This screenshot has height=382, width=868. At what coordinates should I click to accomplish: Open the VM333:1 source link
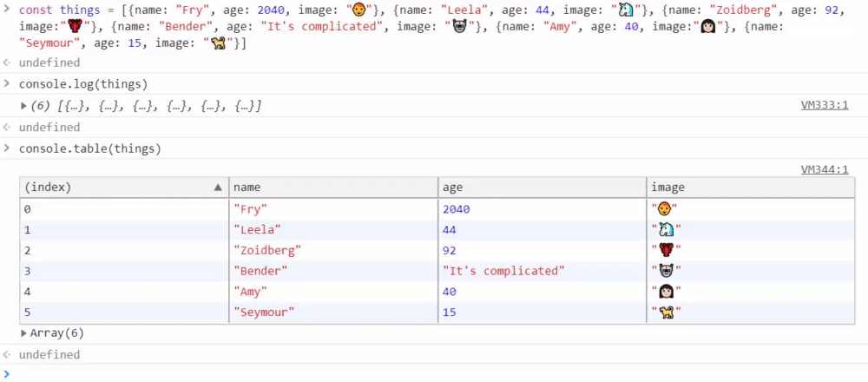coord(824,106)
